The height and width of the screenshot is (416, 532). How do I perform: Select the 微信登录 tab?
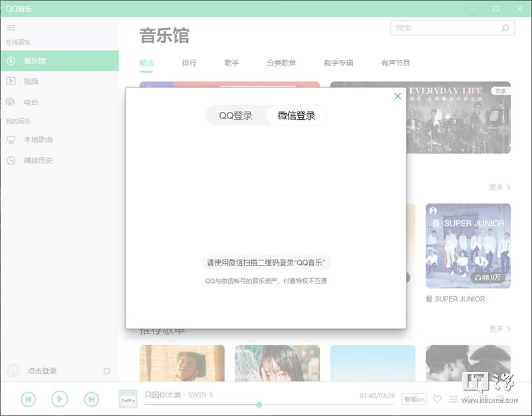[297, 116]
